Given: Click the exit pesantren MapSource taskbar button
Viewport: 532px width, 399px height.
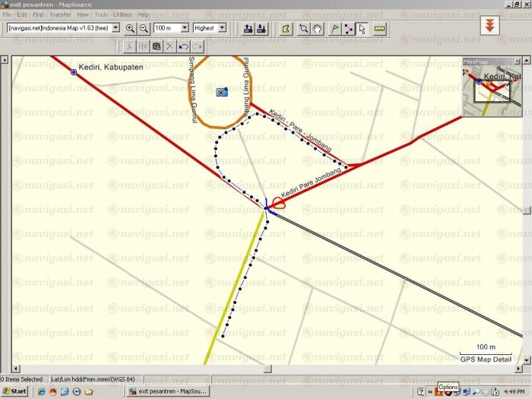Looking at the screenshot, I should pos(166,391).
